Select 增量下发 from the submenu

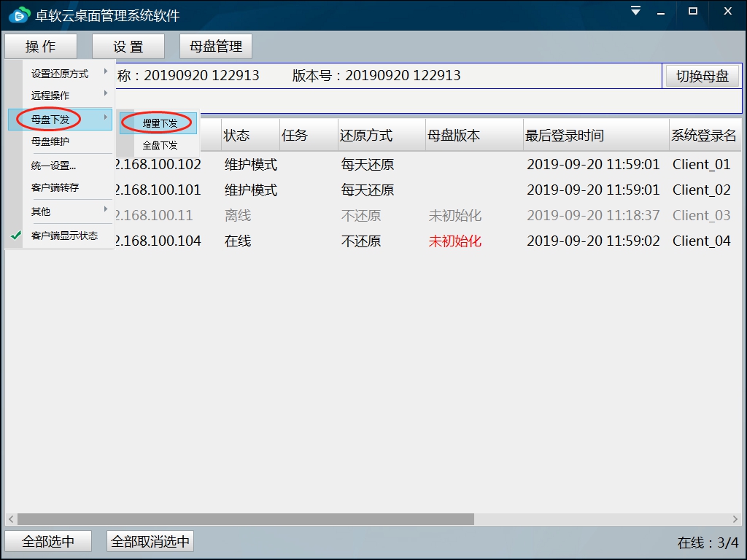tap(160, 123)
